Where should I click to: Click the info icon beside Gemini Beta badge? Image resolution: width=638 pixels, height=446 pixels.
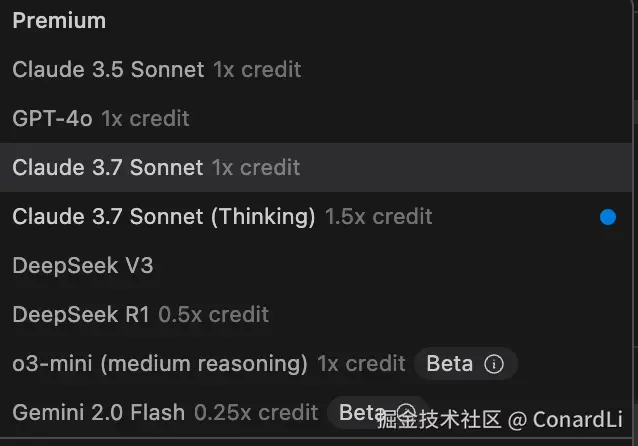coord(406,412)
